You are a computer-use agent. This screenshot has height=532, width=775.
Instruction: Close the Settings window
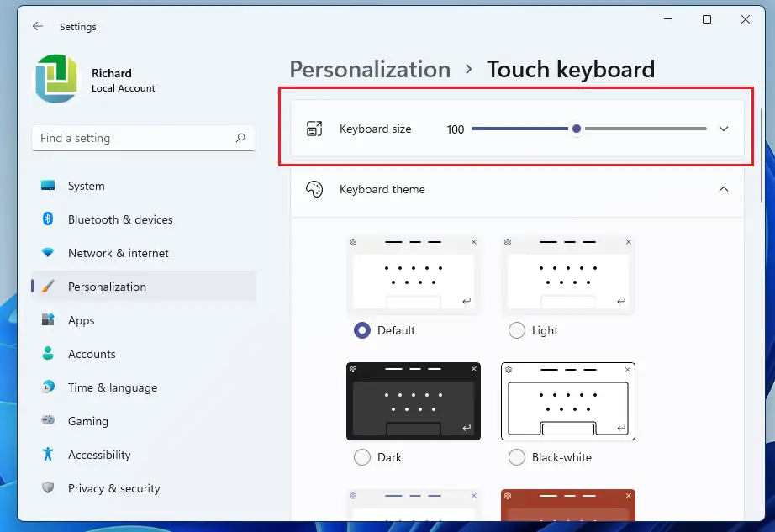click(x=746, y=19)
